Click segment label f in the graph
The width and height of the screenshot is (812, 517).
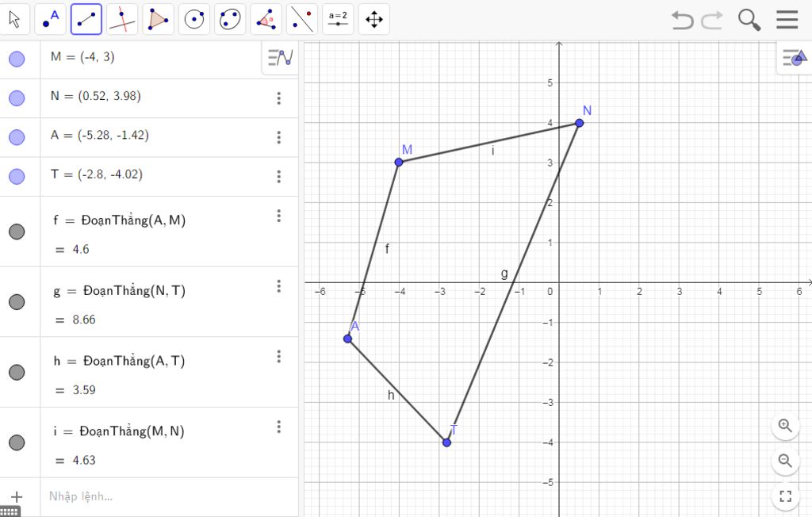click(387, 249)
